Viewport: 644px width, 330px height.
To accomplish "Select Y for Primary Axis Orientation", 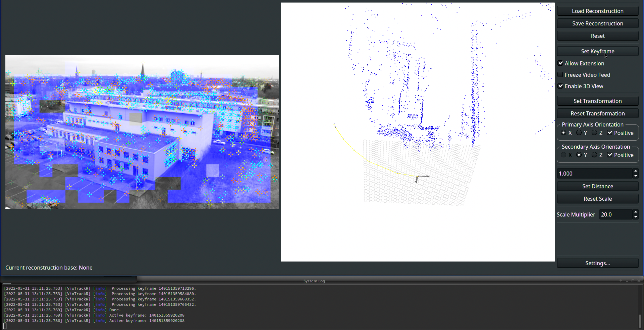I will pos(579,133).
